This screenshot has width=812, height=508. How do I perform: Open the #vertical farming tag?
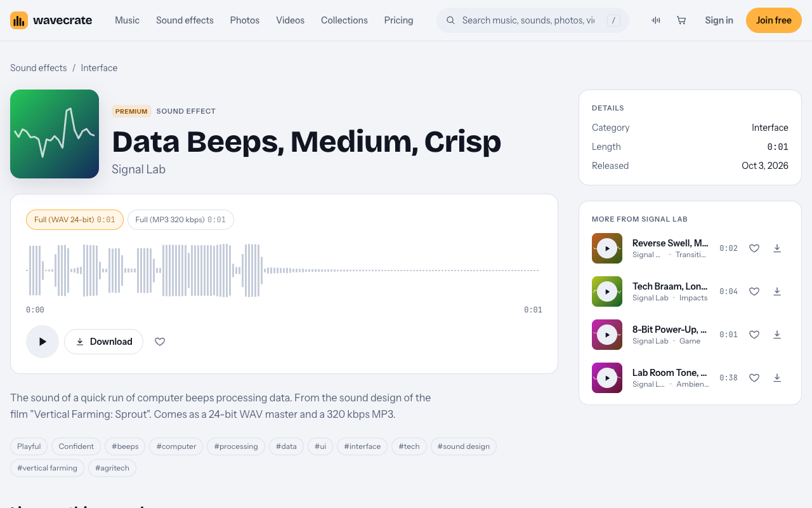(x=47, y=468)
